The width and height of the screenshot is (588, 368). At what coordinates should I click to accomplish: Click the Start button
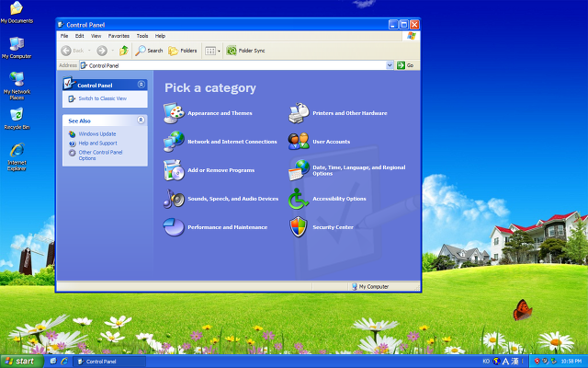tap(22, 362)
